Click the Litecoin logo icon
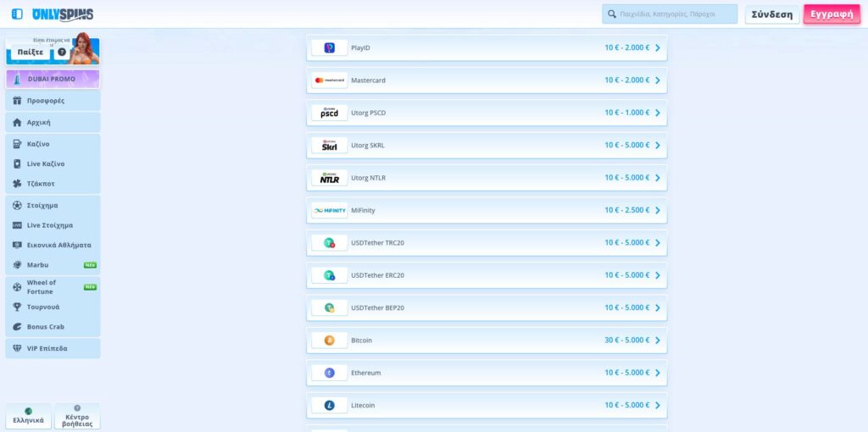 point(329,405)
